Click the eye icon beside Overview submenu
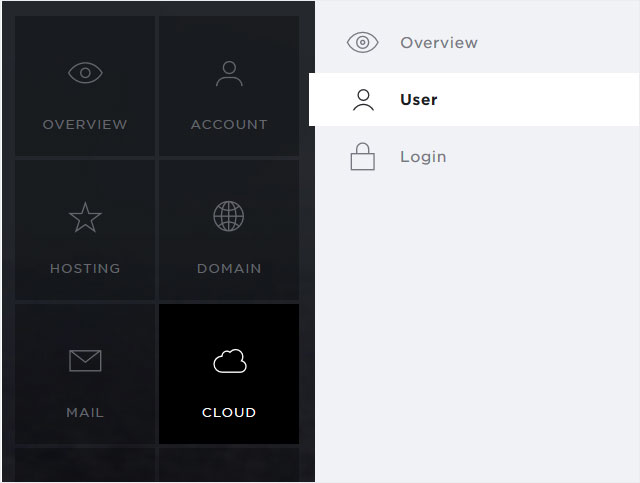The height and width of the screenshot is (483, 640). 362,42
